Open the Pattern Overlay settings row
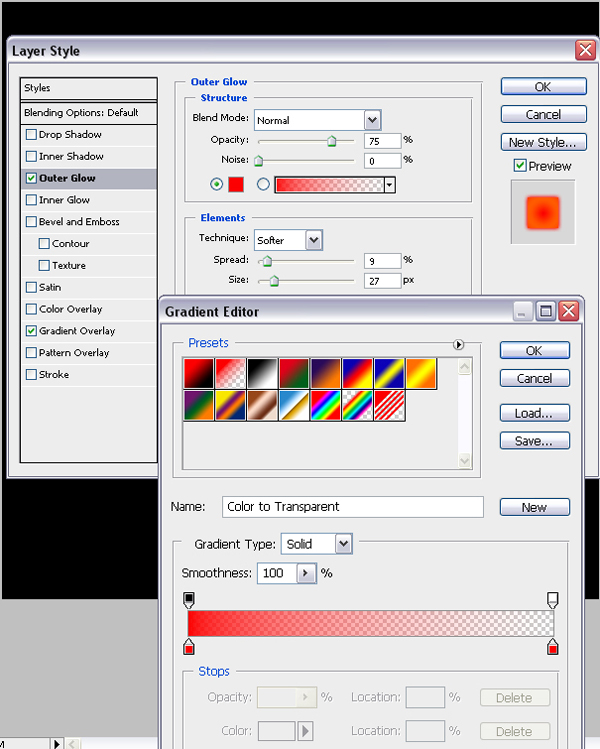This screenshot has width=600, height=749. (89, 353)
